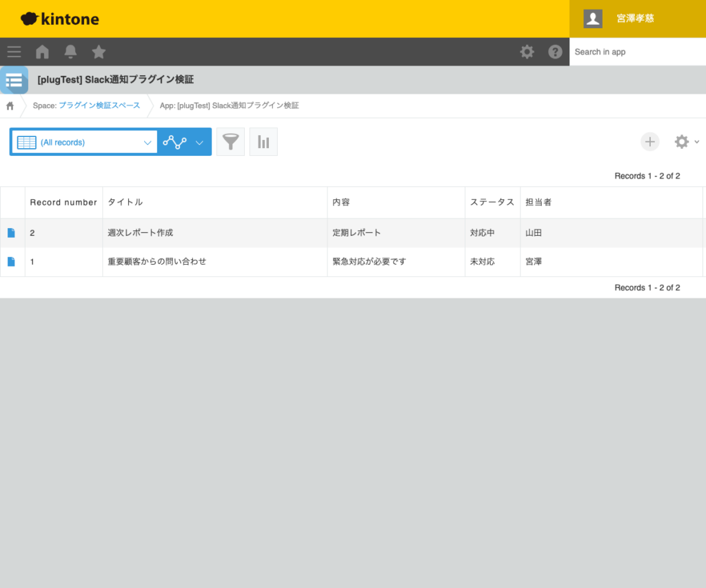Open the top-bar settings gear icon
The image size is (706, 588).
tap(527, 52)
